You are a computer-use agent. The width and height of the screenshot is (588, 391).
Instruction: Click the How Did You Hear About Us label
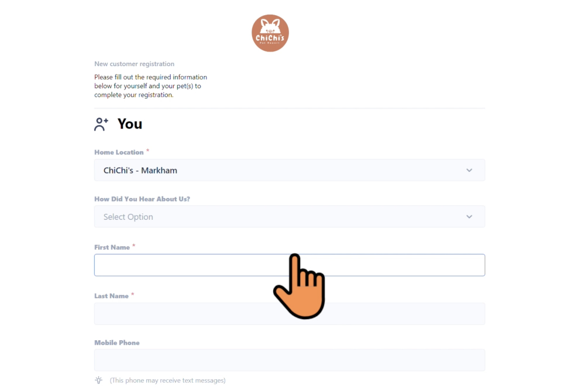coord(142,199)
